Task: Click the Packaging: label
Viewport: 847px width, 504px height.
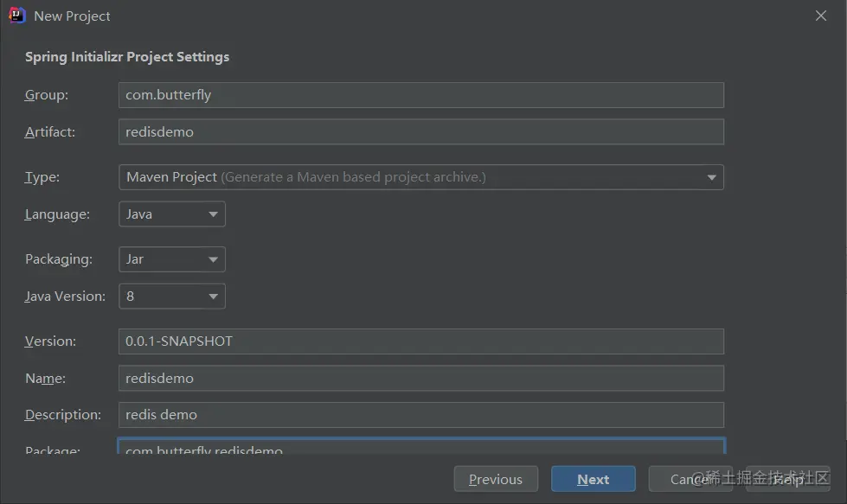Action: (x=59, y=259)
